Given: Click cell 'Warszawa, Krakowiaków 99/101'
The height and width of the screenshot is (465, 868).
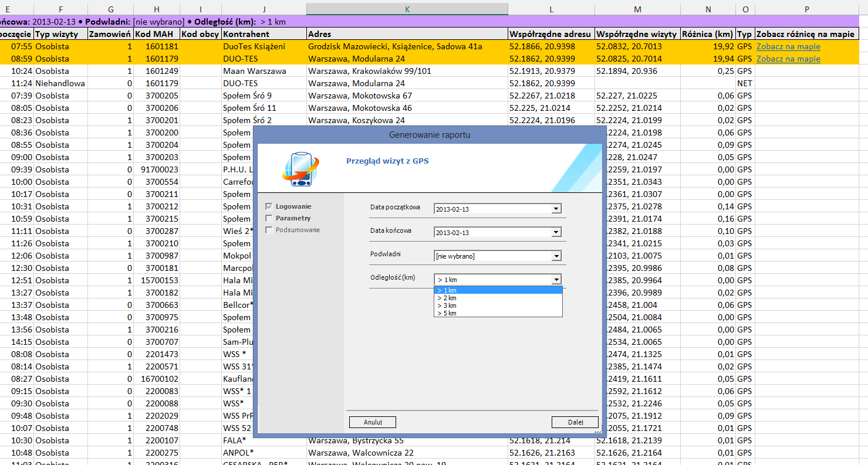Looking at the screenshot, I should click(407, 71).
